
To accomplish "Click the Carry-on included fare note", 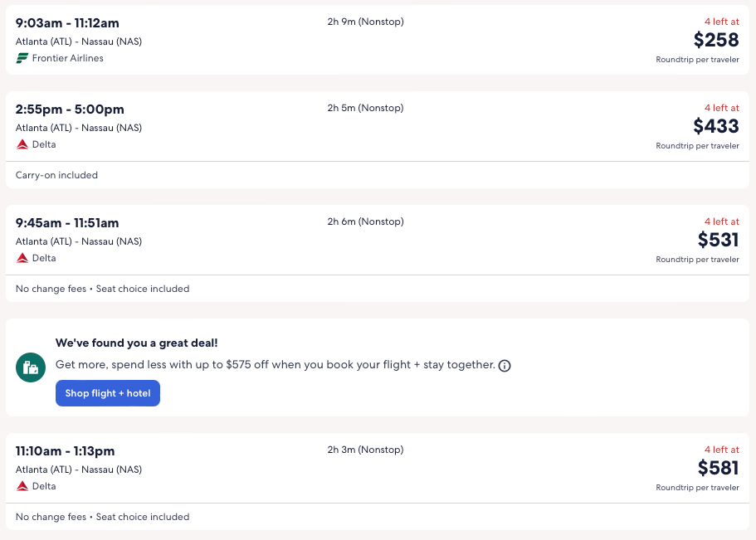I will pos(56,175).
